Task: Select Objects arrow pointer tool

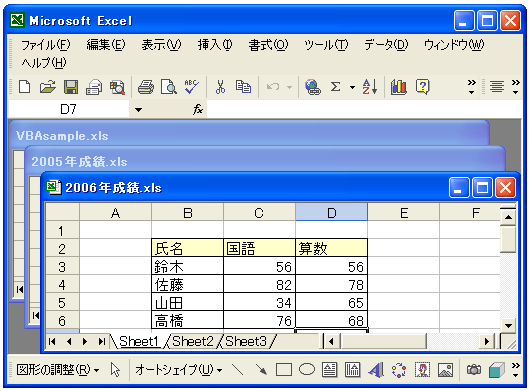Action: tap(115, 369)
